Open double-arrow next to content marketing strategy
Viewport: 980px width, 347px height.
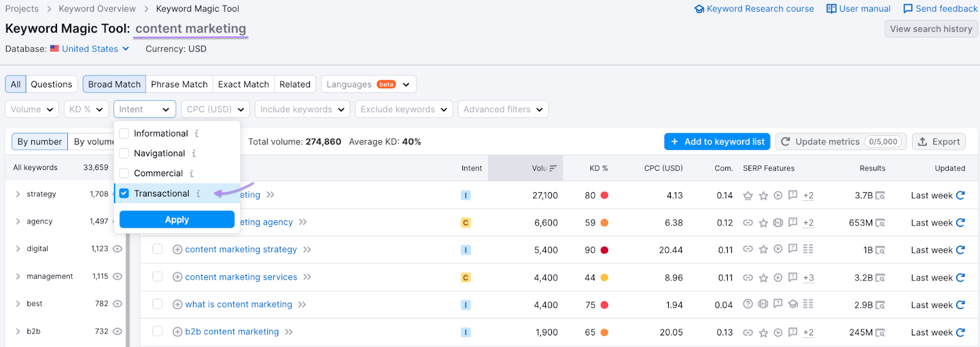point(307,250)
